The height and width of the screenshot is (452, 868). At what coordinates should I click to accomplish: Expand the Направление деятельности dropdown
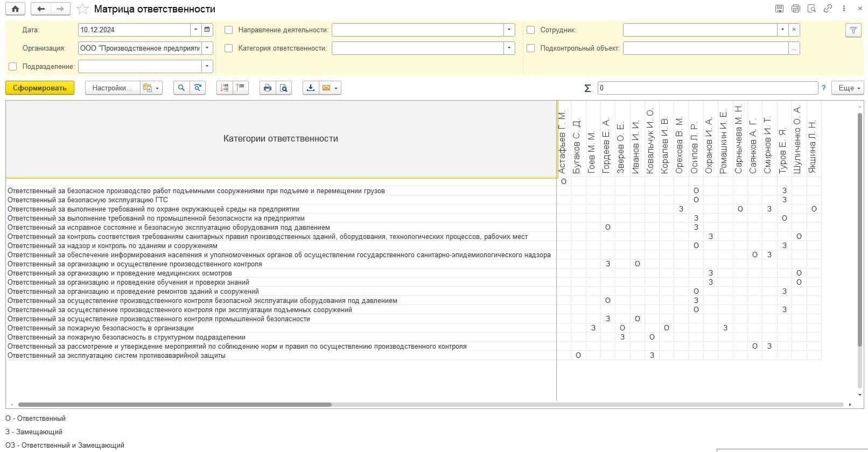coord(509,30)
